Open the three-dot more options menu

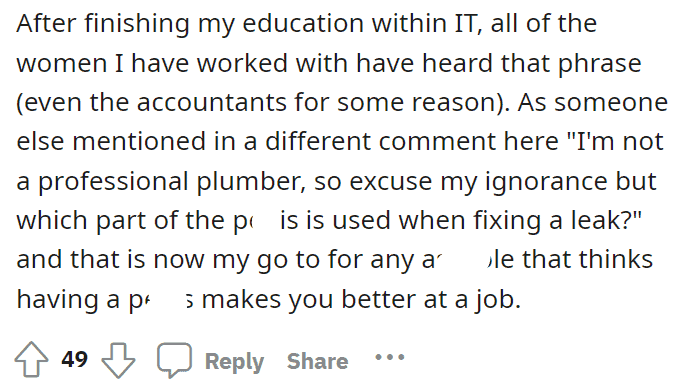pyautogui.click(x=389, y=357)
